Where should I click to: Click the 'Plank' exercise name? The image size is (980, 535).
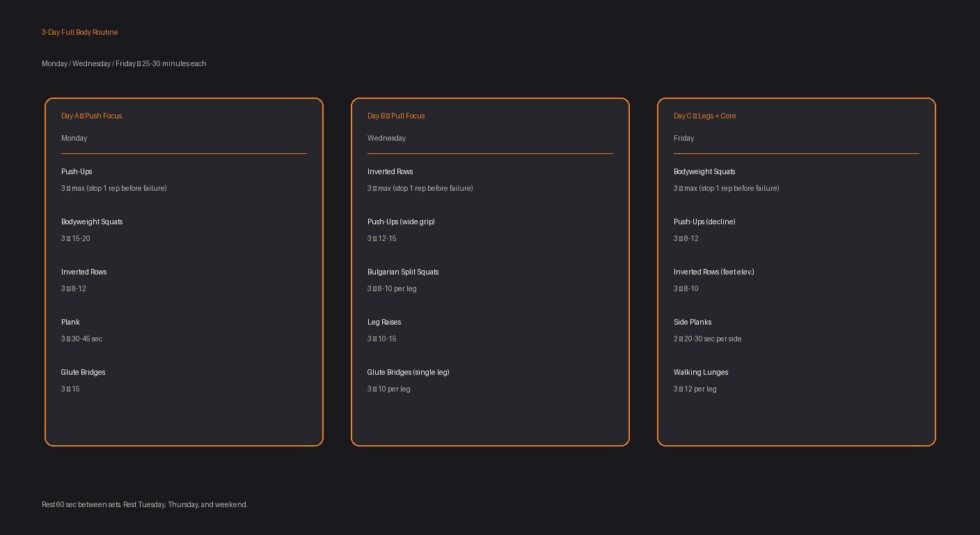(x=70, y=322)
